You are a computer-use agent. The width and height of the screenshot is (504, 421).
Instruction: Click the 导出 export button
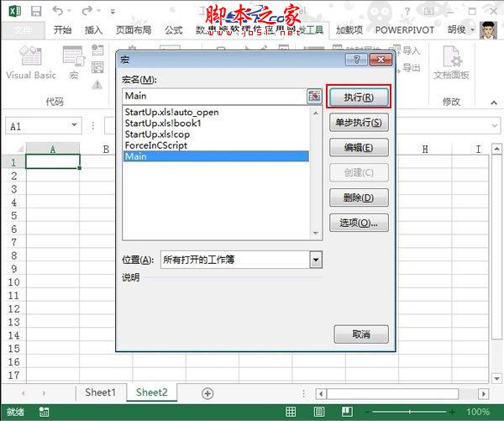(408, 67)
